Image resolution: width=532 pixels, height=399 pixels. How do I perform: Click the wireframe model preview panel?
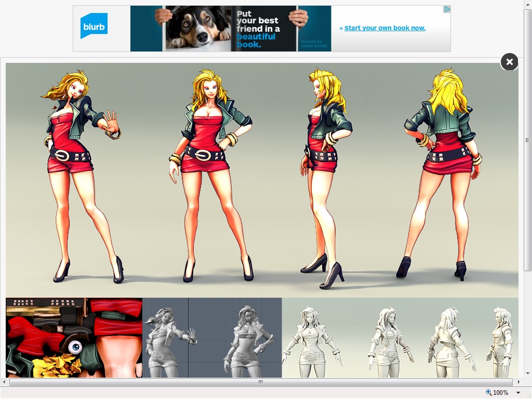pyautogui.click(x=212, y=338)
